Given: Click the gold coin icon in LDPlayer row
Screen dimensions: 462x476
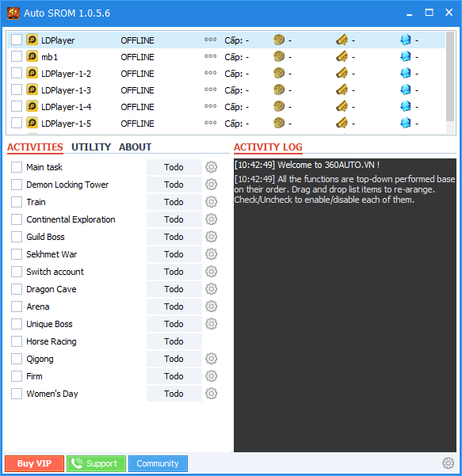Looking at the screenshot, I should (279, 40).
